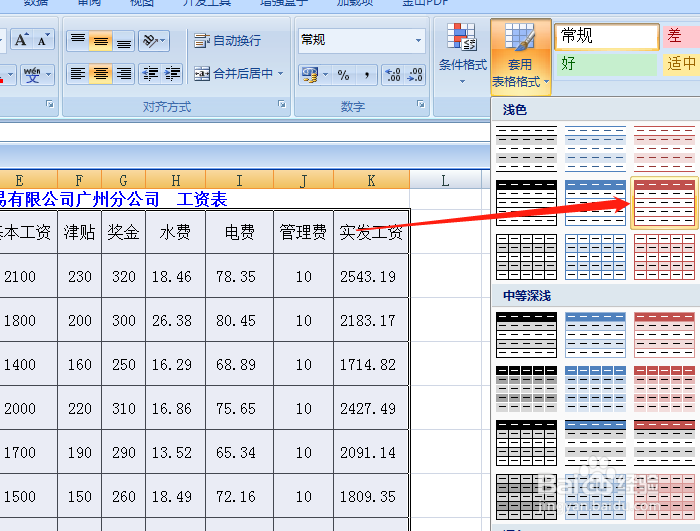
Task: Click the cell with 80.45
Action: [x=239, y=321]
